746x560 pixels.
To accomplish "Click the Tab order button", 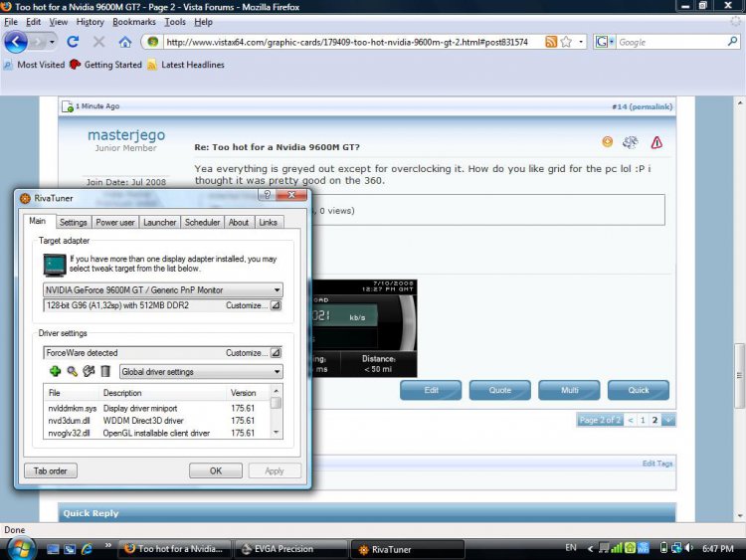I will pyautogui.click(x=51, y=471).
